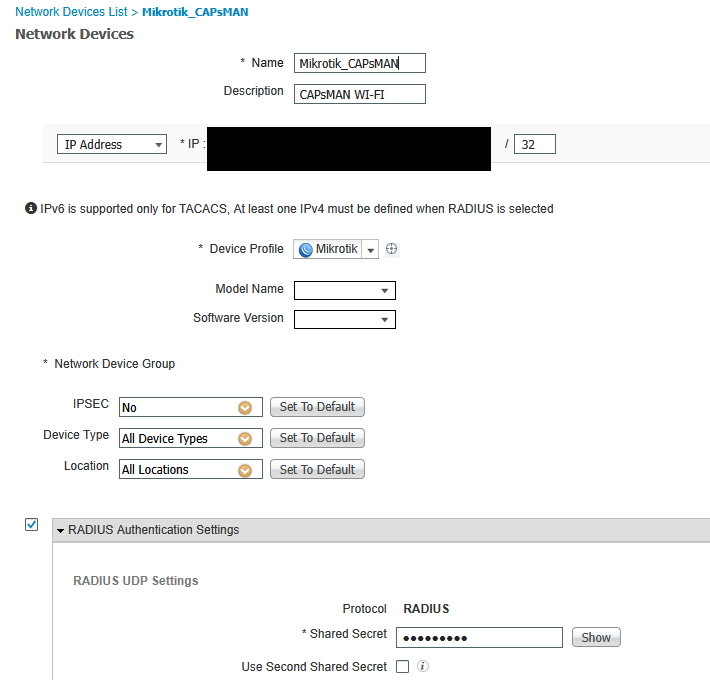Open the Device Profile Mikrotik dropdown
This screenshot has height=680, width=710.
click(370, 249)
